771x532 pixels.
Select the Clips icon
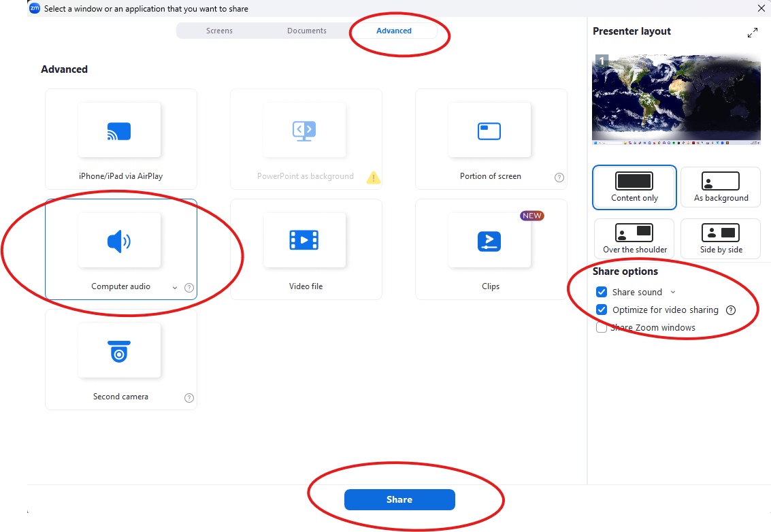[489, 241]
